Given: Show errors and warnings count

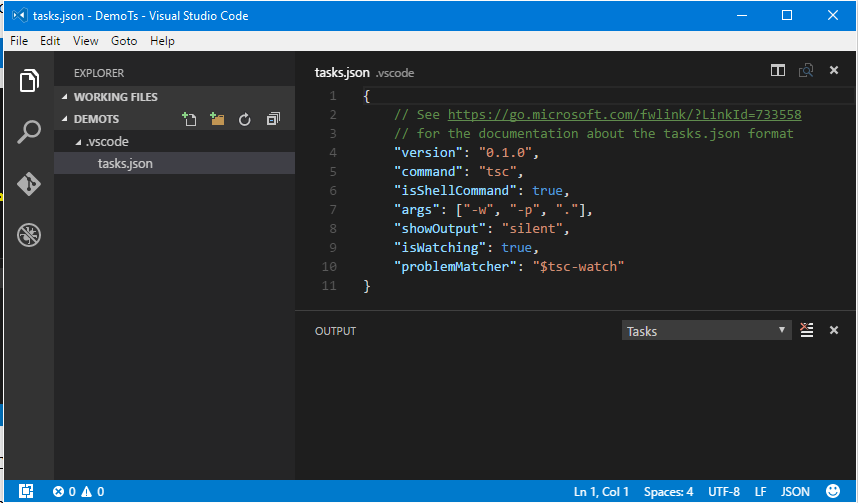Looking at the screenshot, I should coord(78,492).
